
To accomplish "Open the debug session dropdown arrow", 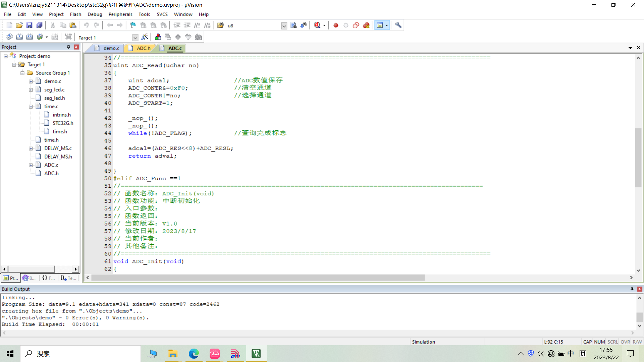I will [324, 25].
